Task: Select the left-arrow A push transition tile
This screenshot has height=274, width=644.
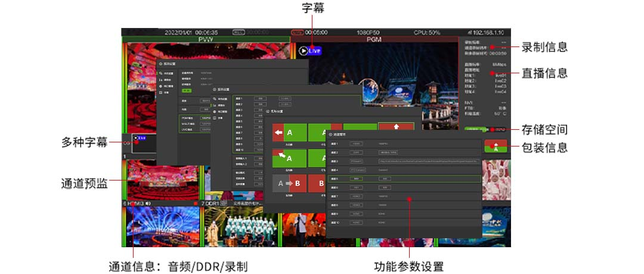Action: [289, 132]
